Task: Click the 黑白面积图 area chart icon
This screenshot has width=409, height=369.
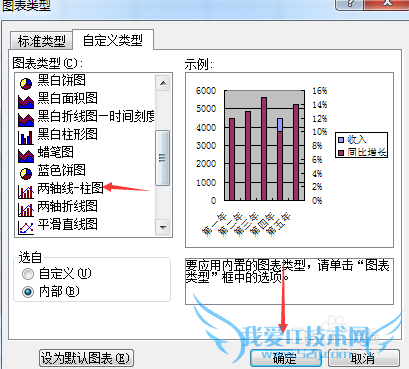Action: point(26,101)
